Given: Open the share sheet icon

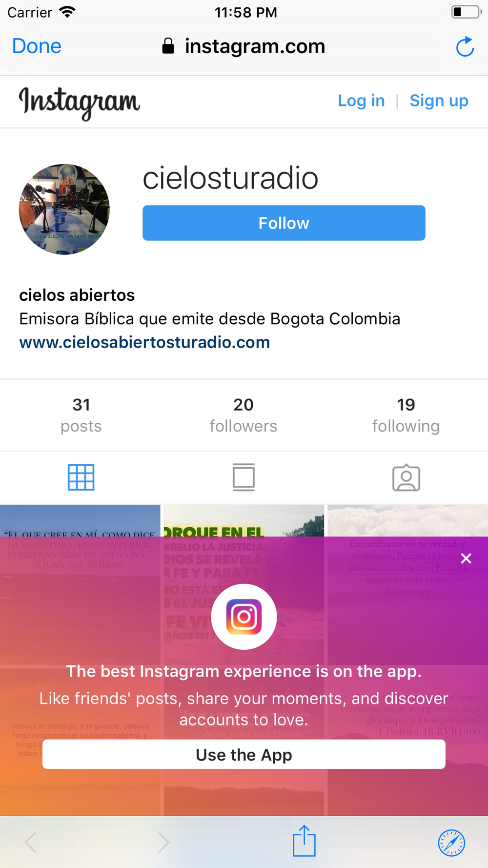Looking at the screenshot, I should [x=304, y=841].
